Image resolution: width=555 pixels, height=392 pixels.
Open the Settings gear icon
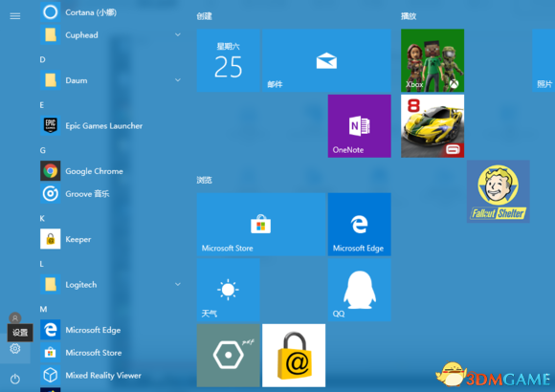point(15,348)
